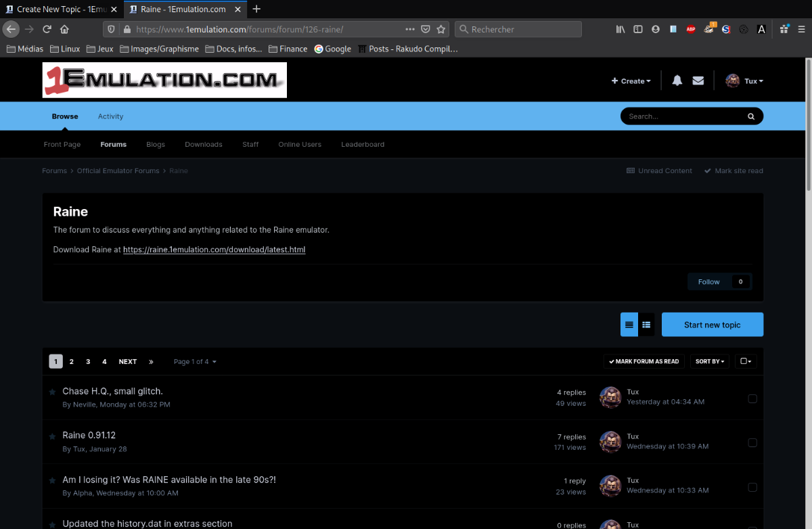Click the Follow button
This screenshot has width=812, height=529.
(709, 281)
